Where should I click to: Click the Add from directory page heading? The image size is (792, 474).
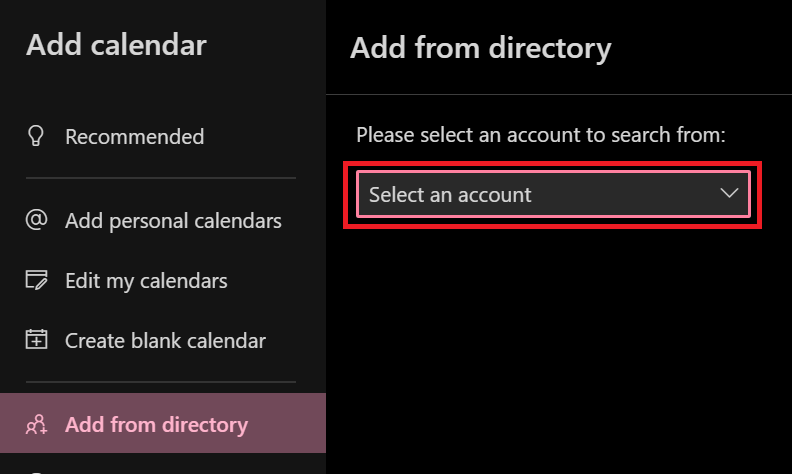pyautogui.click(x=480, y=49)
